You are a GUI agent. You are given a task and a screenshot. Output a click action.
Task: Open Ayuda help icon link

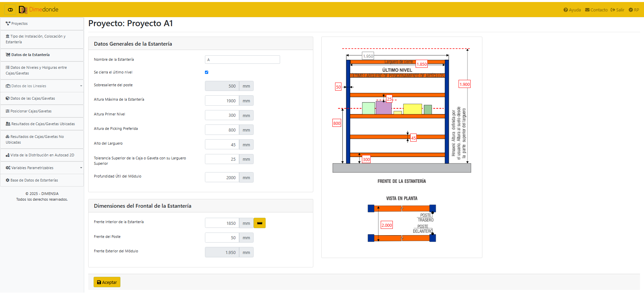tap(566, 10)
